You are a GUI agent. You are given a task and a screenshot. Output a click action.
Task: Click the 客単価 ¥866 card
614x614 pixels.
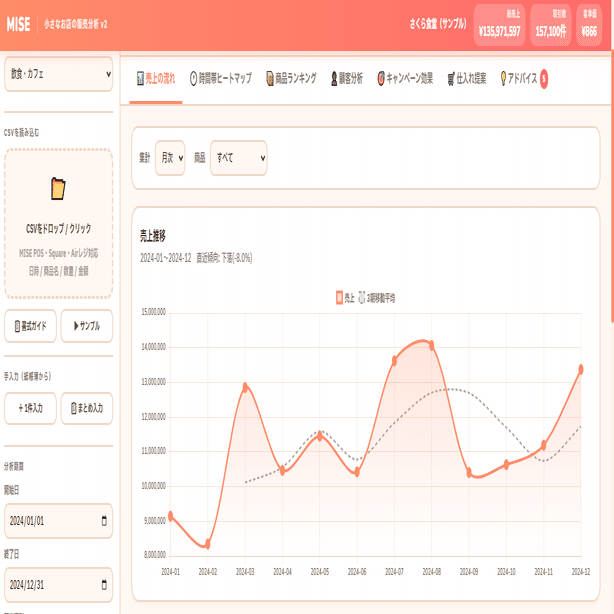[x=589, y=25]
